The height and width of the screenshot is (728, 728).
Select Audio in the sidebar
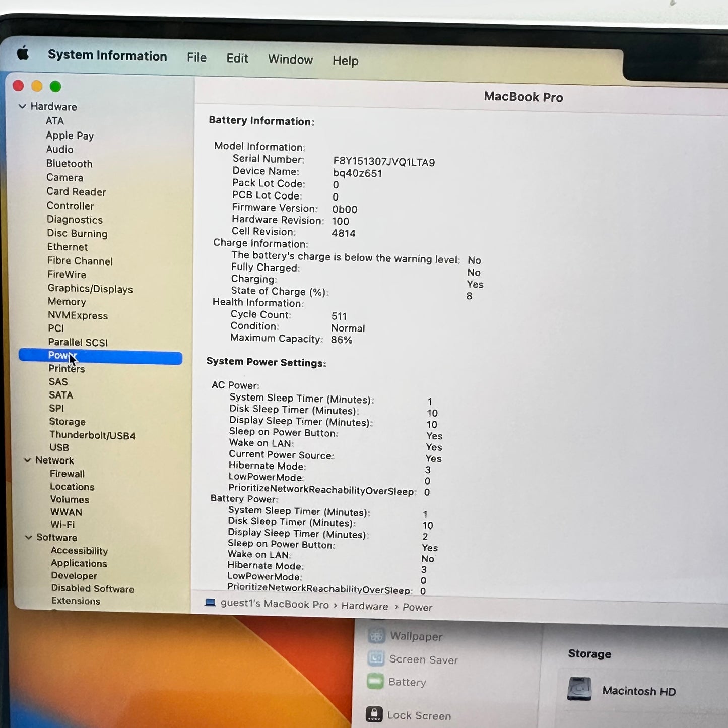[60, 149]
